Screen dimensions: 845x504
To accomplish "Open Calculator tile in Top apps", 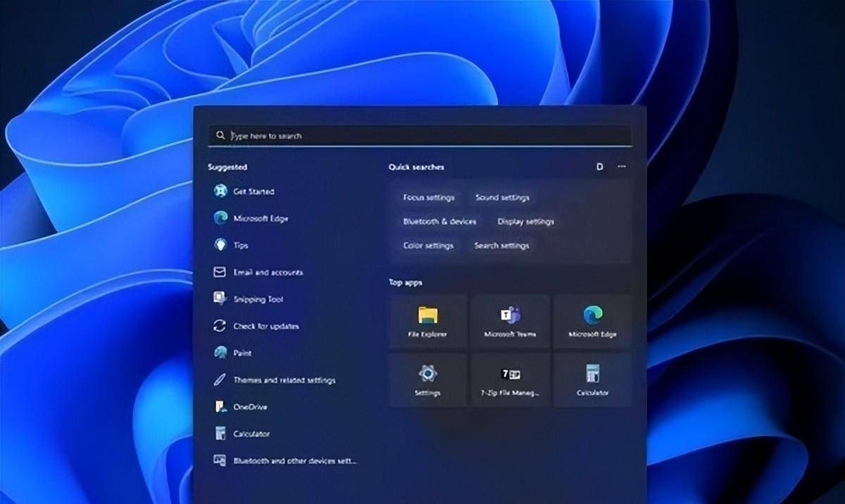I will pyautogui.click(x=592, y=379).
